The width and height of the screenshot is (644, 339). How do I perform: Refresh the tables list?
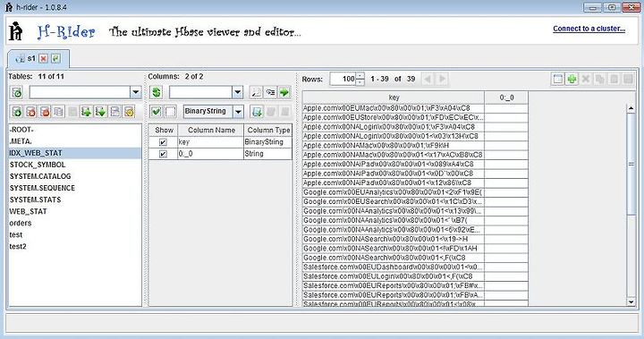(17, 92)
